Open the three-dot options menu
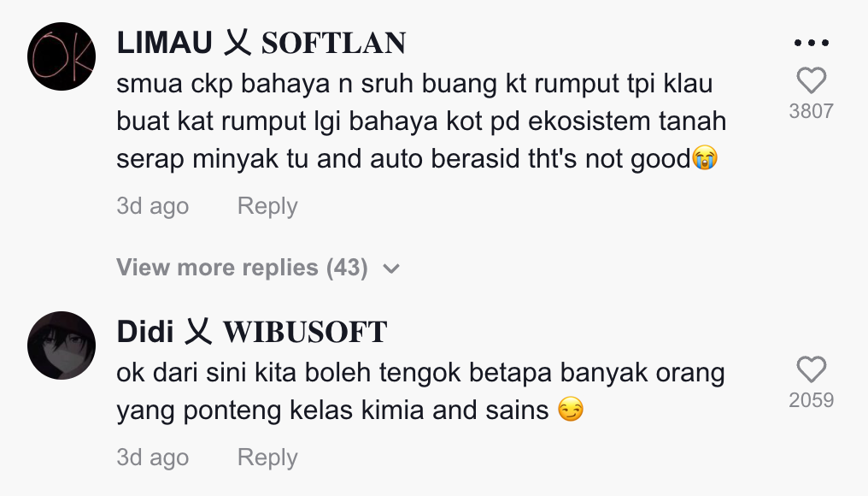 [x=811, y=43]
